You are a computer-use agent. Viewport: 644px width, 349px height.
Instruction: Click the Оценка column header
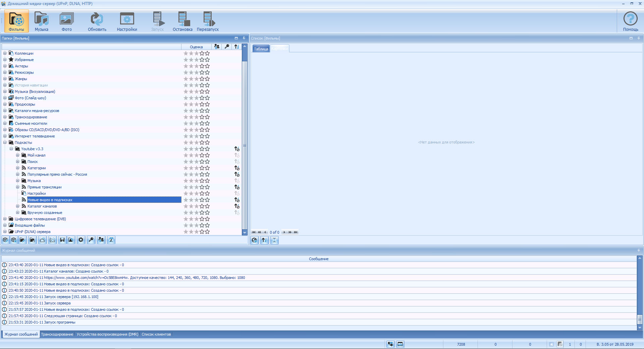196,47
